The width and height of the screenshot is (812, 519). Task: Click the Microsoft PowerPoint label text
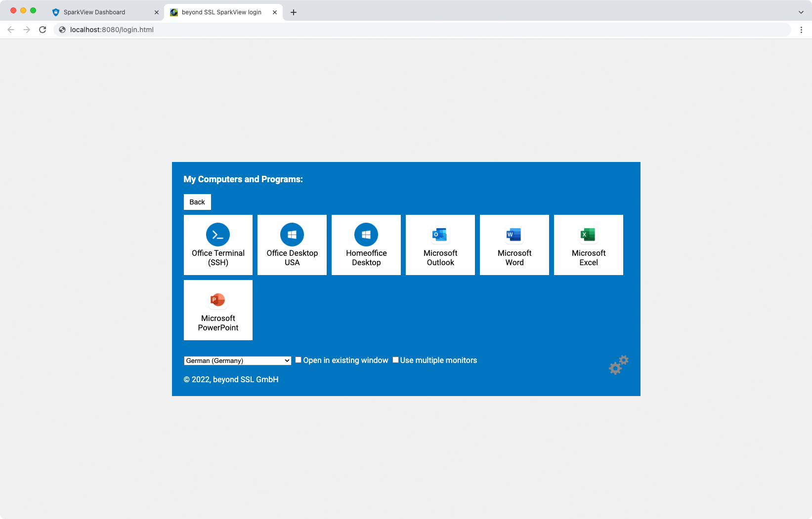(x=218, y=323)
